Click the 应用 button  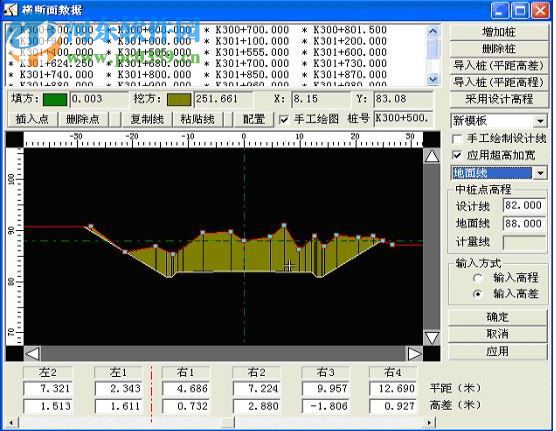tap(497, 351)
